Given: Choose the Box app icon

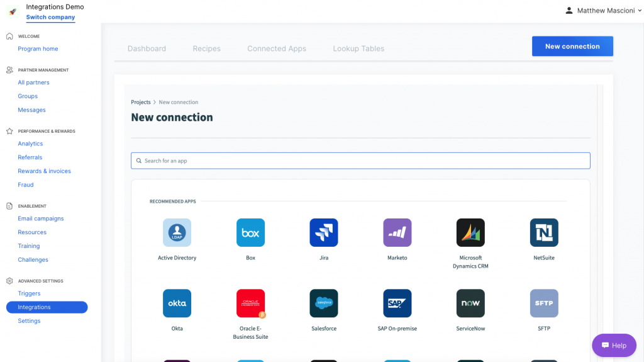Looking at the screenshot, I should [250, 232].
